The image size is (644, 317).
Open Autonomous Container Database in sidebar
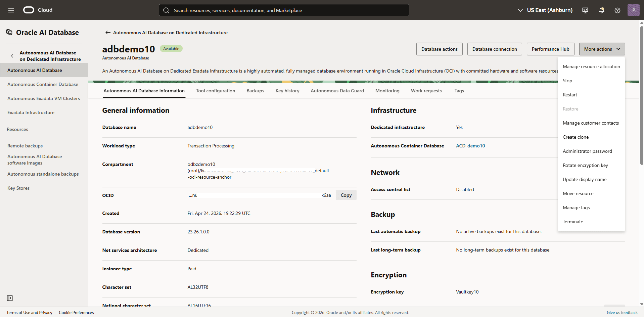pos(44,84)
